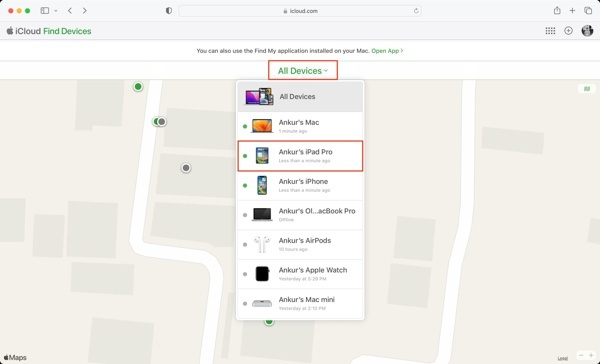600x364 pixels.
Task: Select Ankur's Mac in device list
Action: (x=300, y=126)
